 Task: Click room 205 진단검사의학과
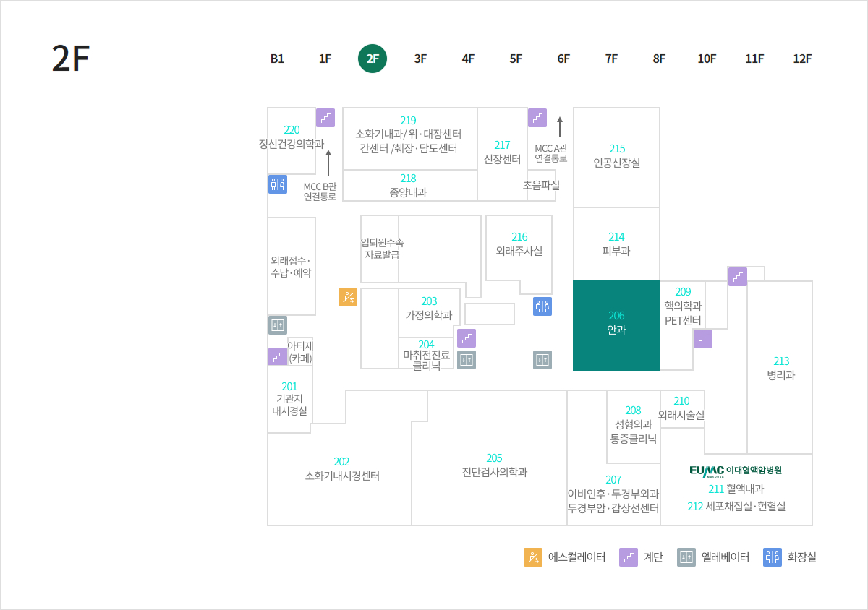click(494, 465)
